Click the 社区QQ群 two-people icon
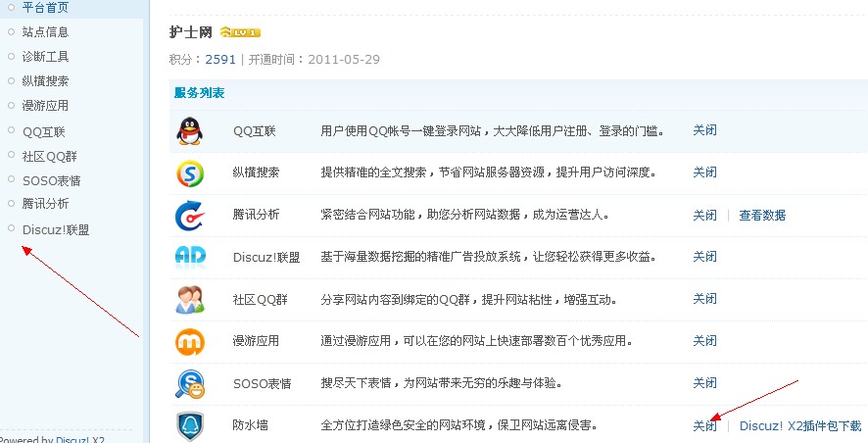This screenshot has width=868, height=443. click(190, 300)
